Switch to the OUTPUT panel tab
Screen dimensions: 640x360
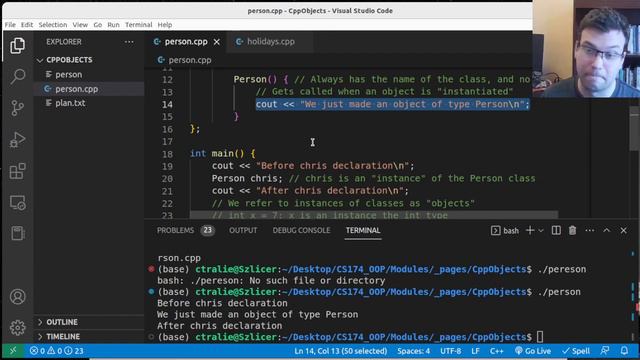243,231
